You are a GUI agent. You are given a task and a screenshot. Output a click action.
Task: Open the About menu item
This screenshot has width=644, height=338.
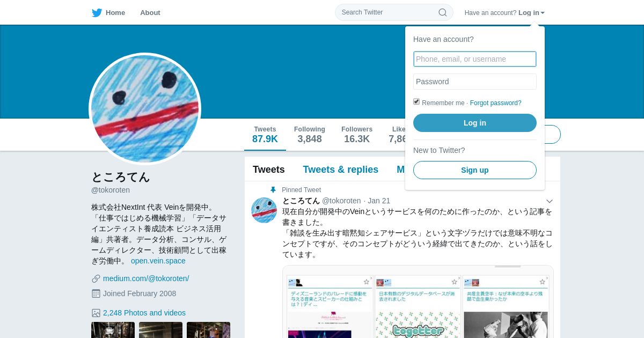150,13
